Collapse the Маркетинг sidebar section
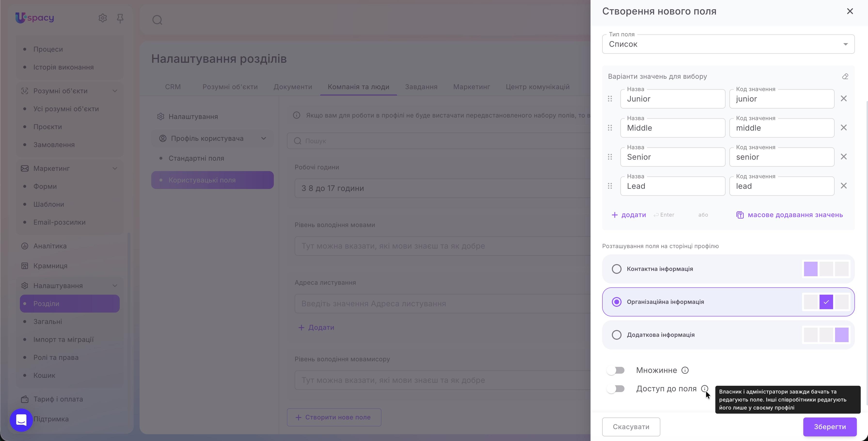 point(115,168)
